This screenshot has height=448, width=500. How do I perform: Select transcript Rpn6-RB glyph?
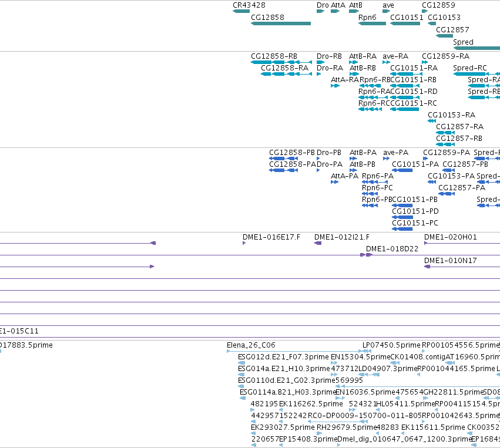click(370, 86)
